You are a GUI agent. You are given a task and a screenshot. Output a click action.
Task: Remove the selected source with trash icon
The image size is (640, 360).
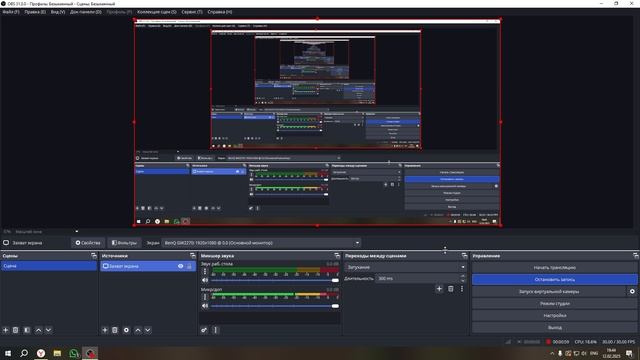click(x=115, y=330)
